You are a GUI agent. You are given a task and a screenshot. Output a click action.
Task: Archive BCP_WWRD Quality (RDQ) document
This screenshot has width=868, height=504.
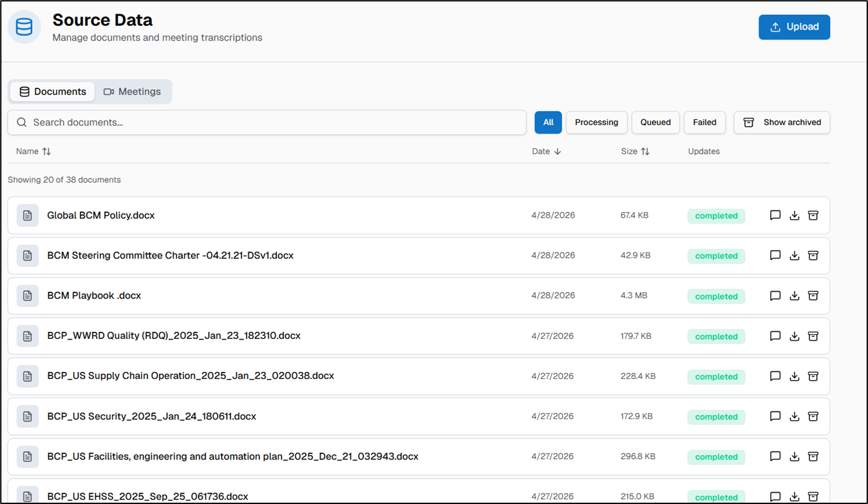813,336
